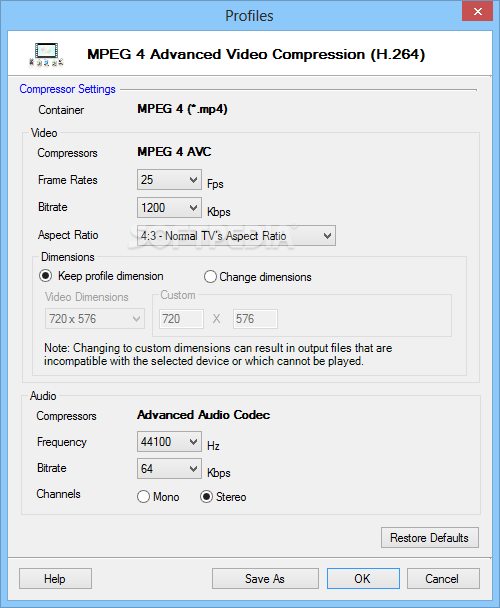The height and width of the screenshot is (608, 500).
Task: Select Keep profile dimension option
Action: pyautogui.click(x=101, y=276)
